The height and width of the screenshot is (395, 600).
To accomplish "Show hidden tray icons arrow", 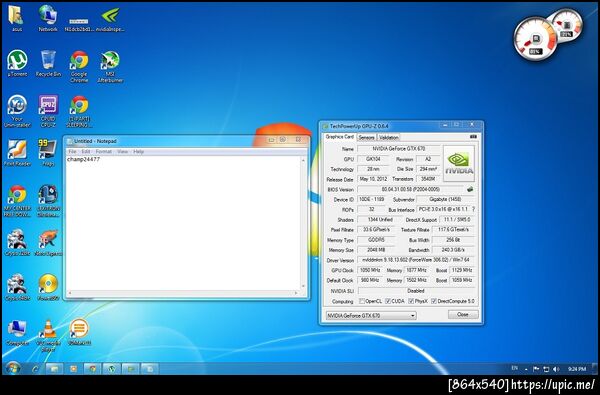I will pos(526,369).
